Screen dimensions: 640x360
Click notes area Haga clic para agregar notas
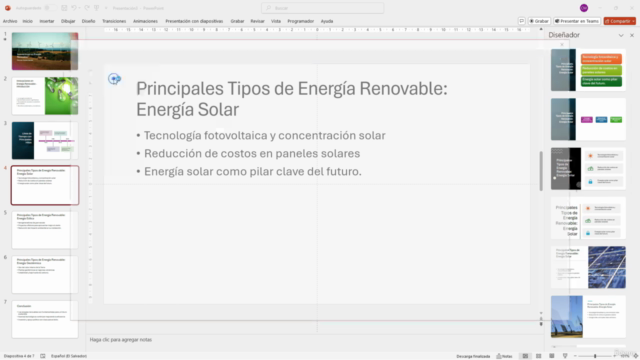[x=121, y=340]
